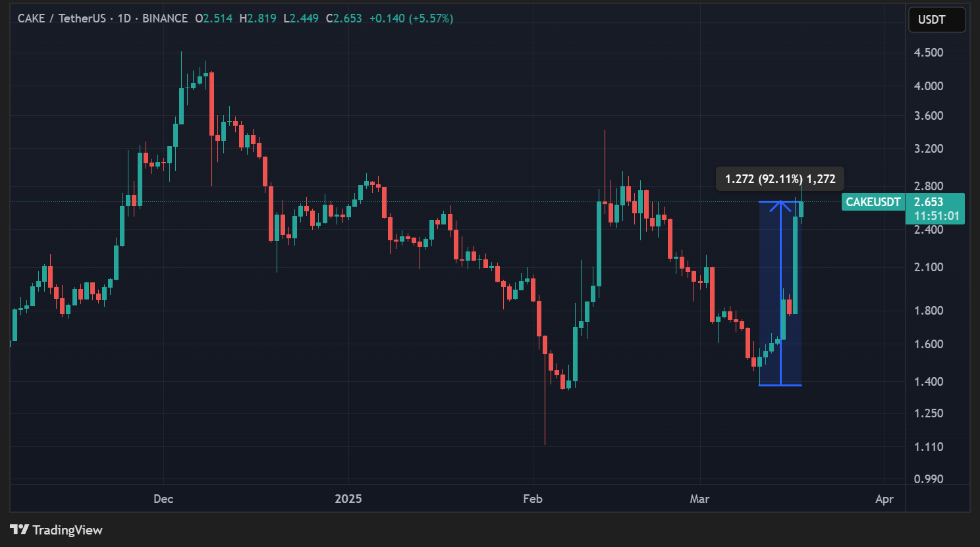
Task: Click the Mar label on time axis
Action: click(x=699, y=499)
